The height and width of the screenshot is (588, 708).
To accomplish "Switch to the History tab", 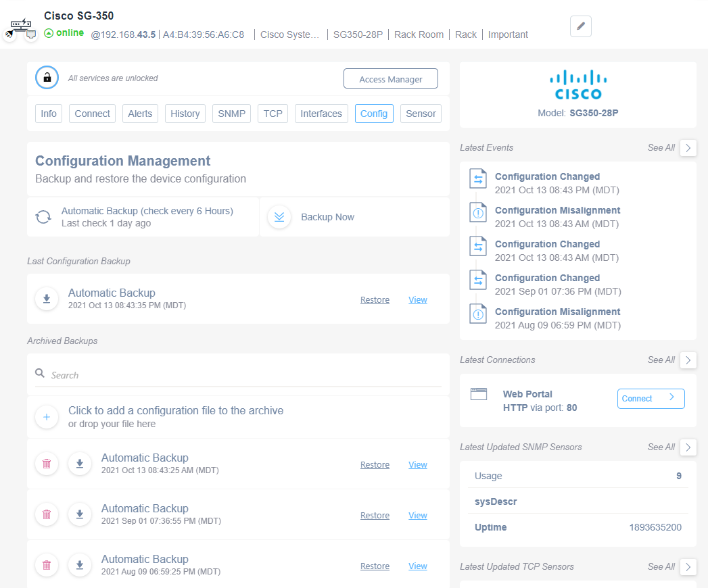I will tap(185, 114).
